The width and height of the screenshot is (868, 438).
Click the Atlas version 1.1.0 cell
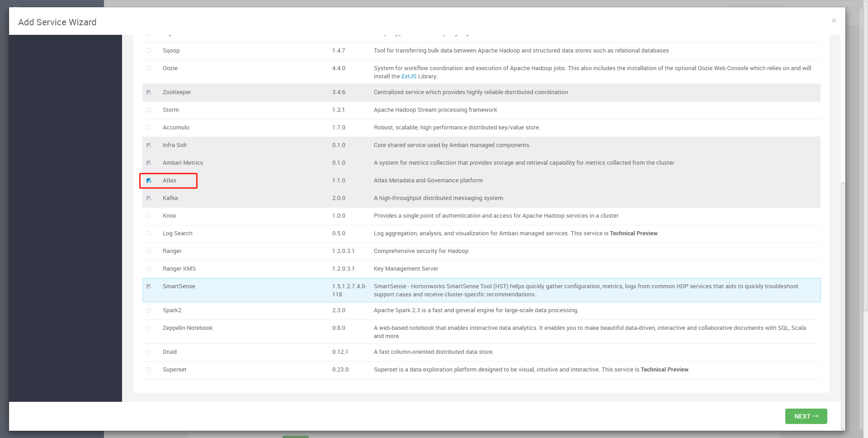339,181
